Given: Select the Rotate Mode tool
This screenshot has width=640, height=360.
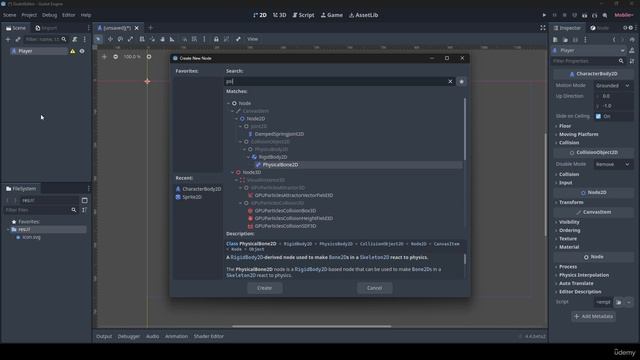Looking at the screenshot, I should (x=120, y=39).
